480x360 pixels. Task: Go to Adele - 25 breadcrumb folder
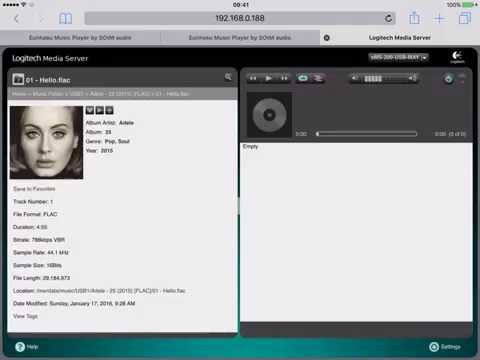(120, 94)
